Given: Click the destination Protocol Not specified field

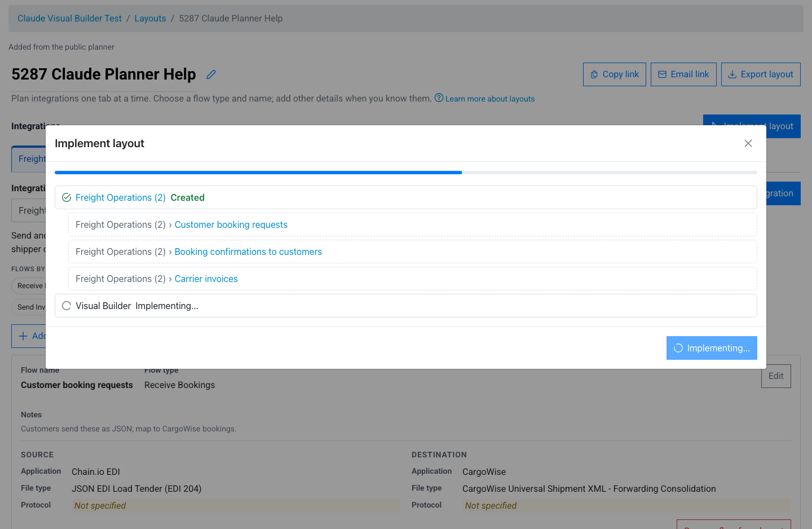Looking at the screenshot, I should point(626,505).
